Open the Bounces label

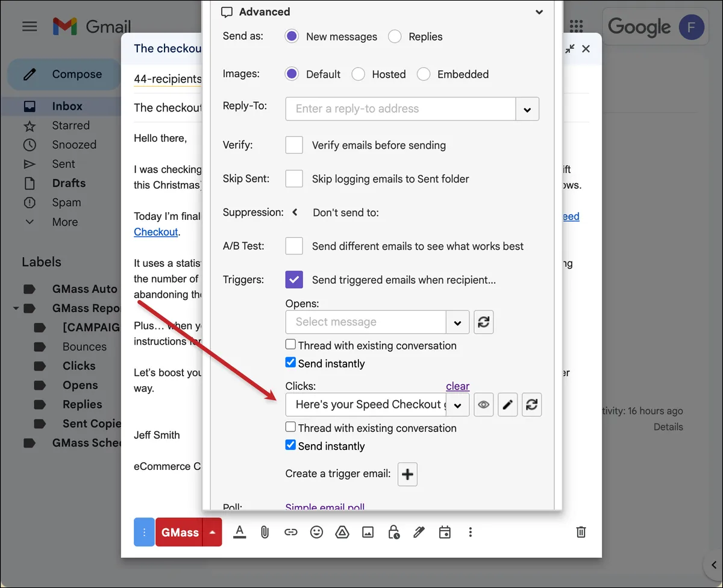(x=84, y=346)
